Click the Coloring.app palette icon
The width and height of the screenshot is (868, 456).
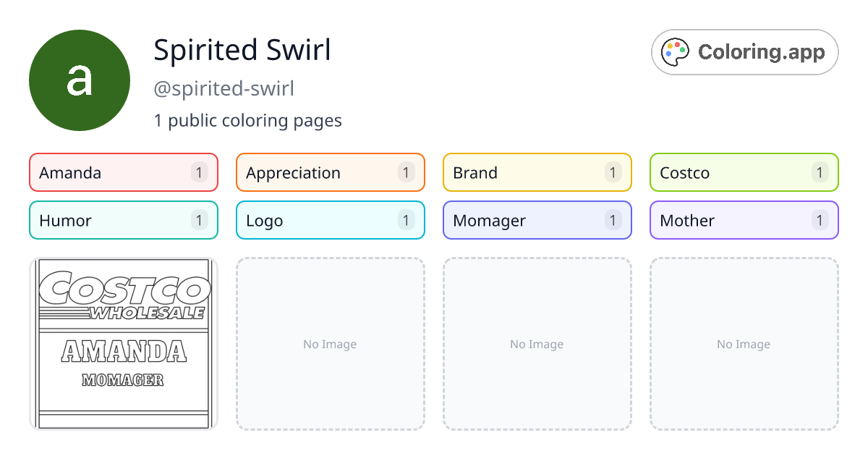pyautogui.click(x=676, y=52)
